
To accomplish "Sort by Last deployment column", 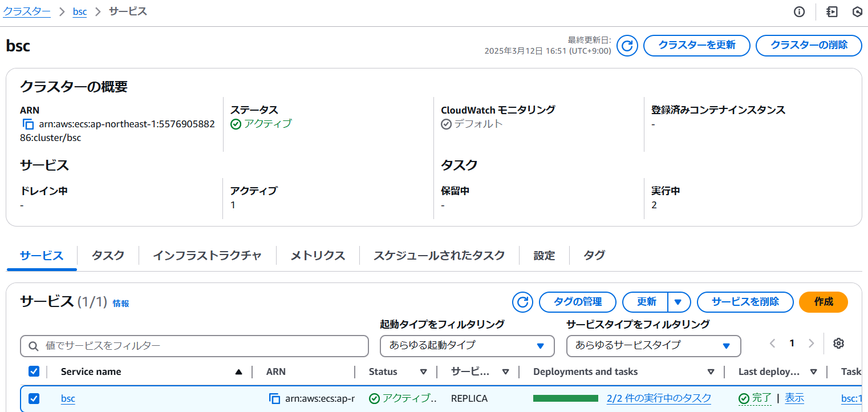I will click(x=814, y=372).
